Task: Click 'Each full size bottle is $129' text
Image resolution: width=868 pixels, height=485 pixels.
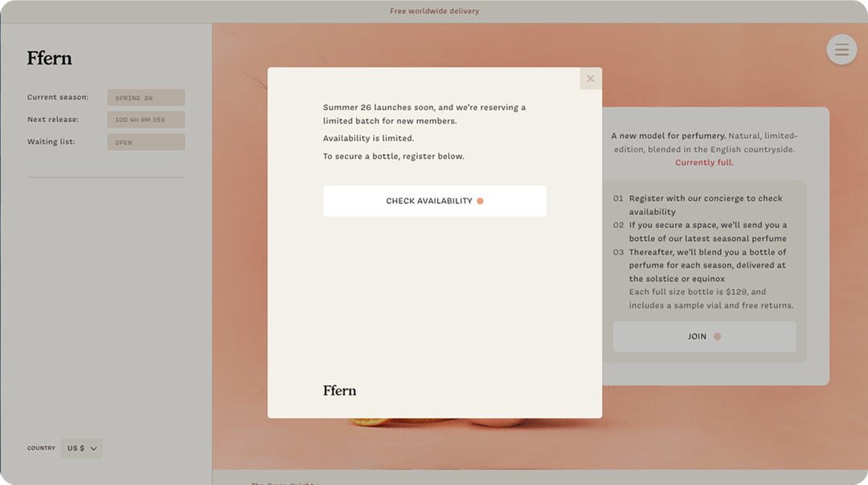Action: pos(710,299)
